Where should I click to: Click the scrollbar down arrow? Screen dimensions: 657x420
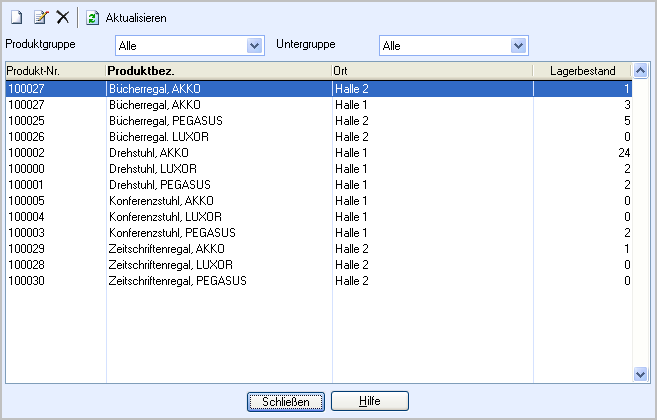pos(640,374)
